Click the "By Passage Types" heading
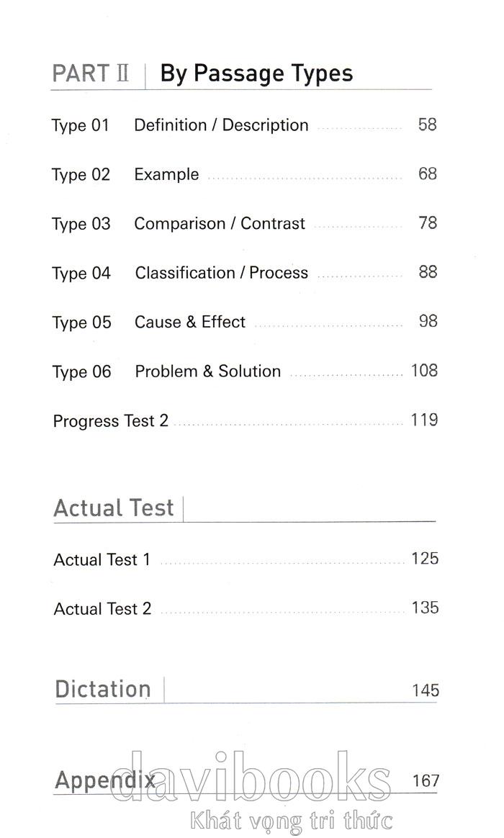The height and width of the screenshot is (838, 504). pyautogui.click(x=256, y=73)
